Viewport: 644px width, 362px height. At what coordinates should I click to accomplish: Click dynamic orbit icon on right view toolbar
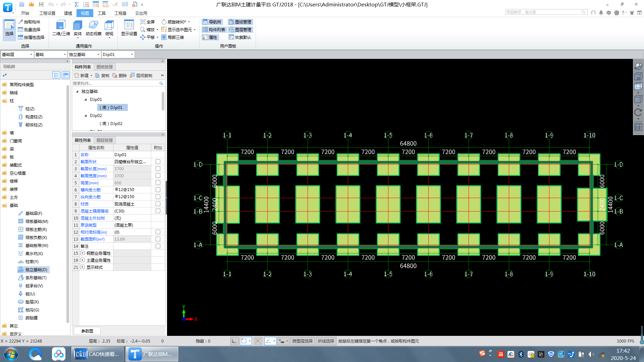638,66
